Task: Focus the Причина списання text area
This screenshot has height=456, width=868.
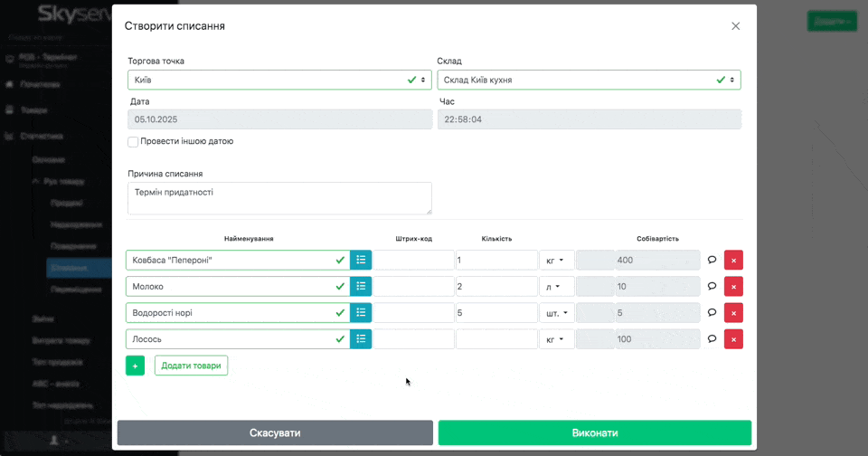Action: coord(278,198)
